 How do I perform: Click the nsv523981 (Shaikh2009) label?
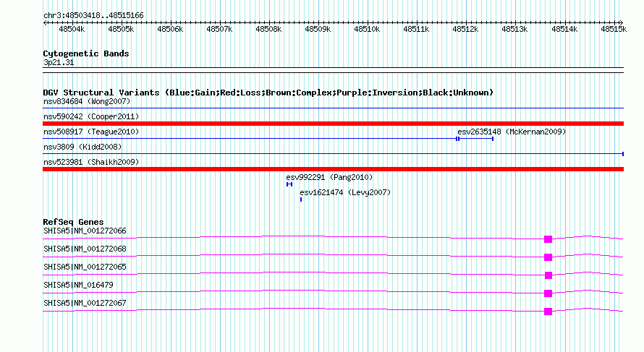point(91,162)
